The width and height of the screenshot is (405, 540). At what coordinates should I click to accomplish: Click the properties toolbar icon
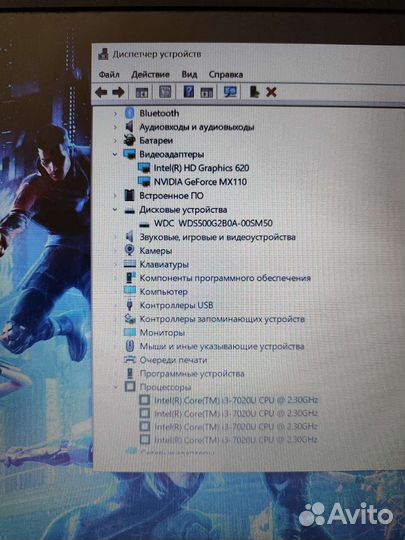click(x=165, y=92)
